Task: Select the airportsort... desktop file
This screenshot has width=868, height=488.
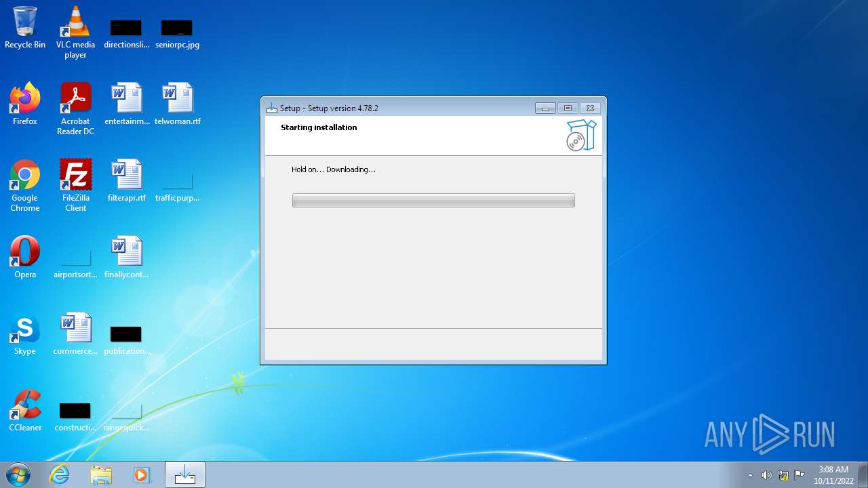Action: (x=75, y=264)
